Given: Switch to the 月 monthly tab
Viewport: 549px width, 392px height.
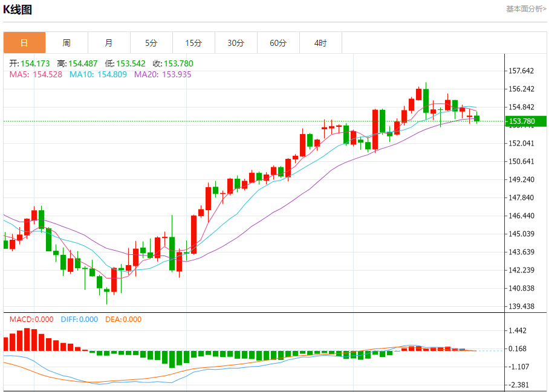Looking at the screenshot, I should [109, 43].
